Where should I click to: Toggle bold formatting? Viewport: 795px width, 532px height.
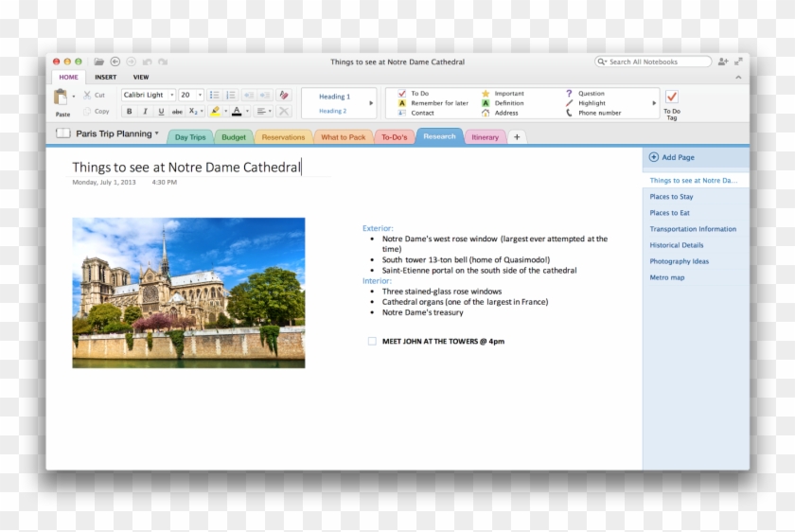129,111
